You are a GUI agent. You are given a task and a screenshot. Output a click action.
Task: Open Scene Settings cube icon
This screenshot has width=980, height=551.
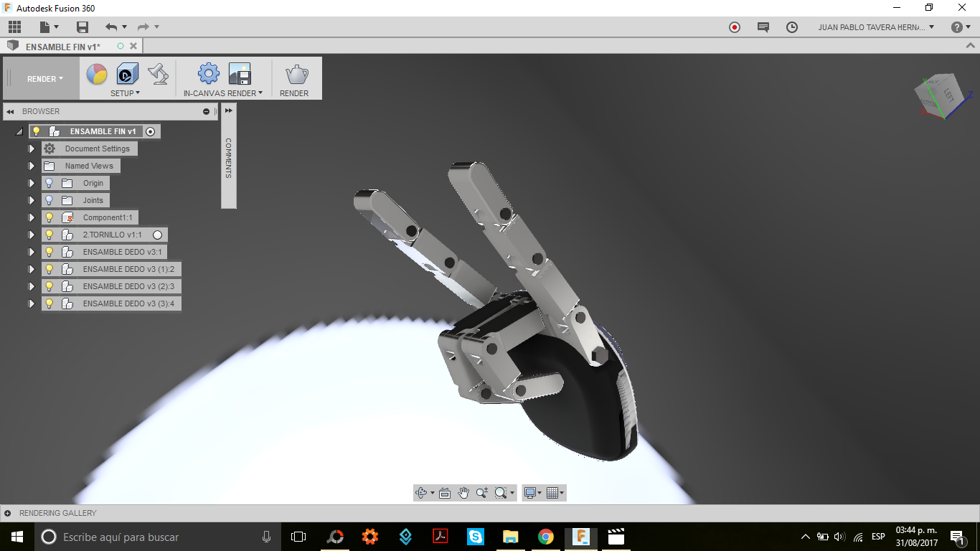pos(127,74)
